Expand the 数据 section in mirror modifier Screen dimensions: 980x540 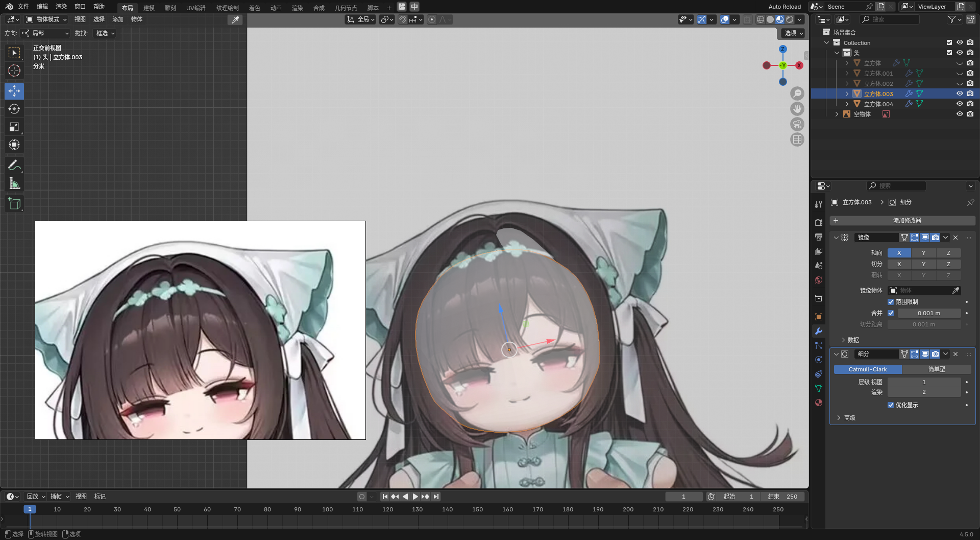(x=853, y=340)
